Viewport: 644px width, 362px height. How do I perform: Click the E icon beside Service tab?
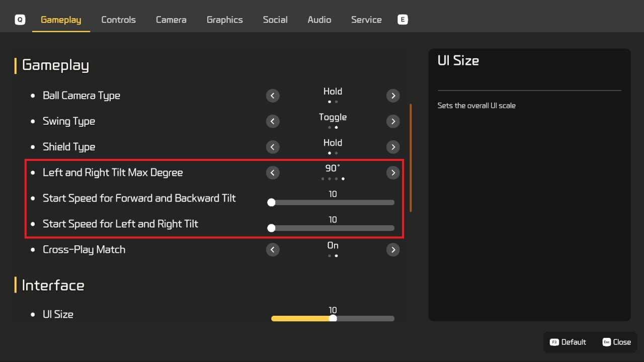[403, 19]
